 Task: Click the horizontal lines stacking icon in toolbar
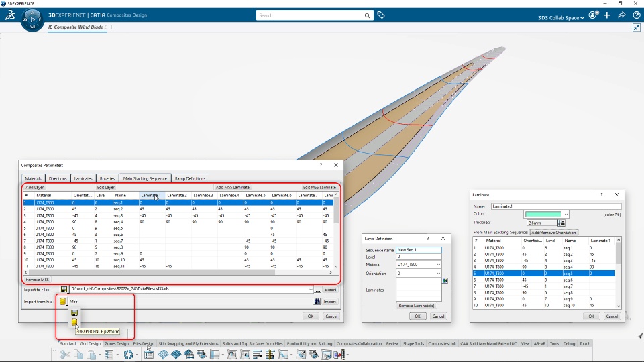(x=258, y=354)
